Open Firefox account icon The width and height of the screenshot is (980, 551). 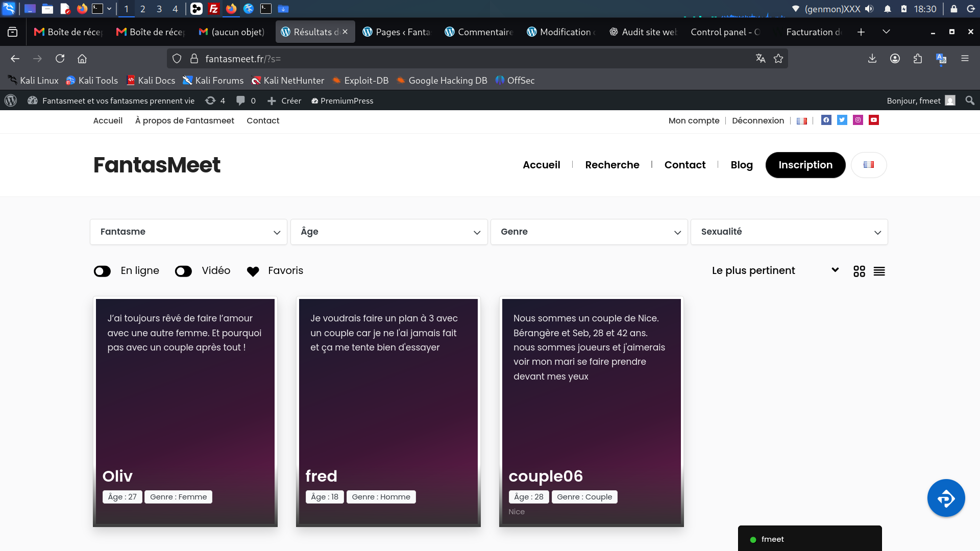coord(895,59)
